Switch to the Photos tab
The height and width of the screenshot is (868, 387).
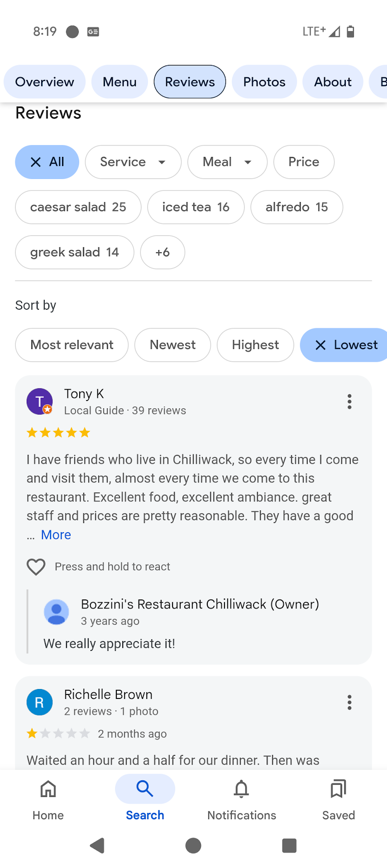[x=264, y=82]
